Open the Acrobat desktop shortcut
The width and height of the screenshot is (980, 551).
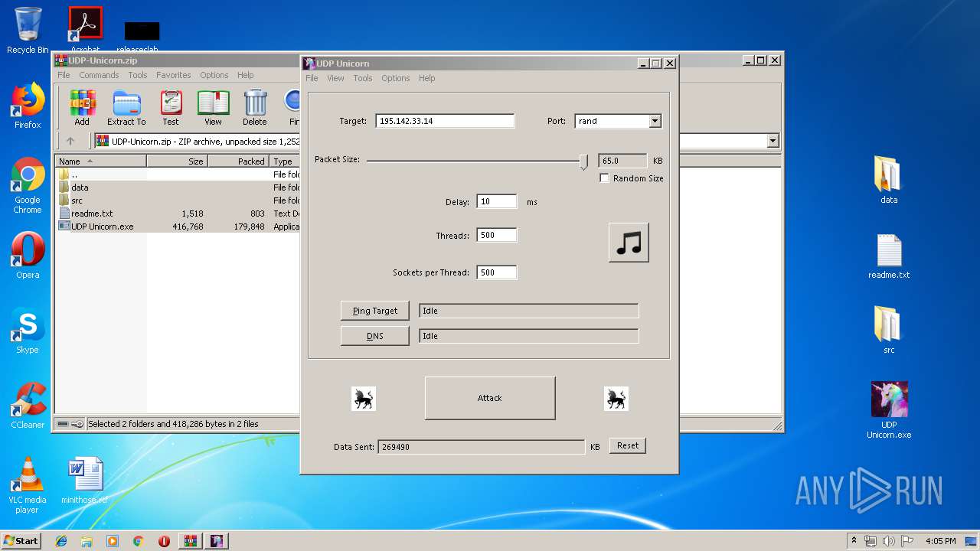click(x=86, y=29)
